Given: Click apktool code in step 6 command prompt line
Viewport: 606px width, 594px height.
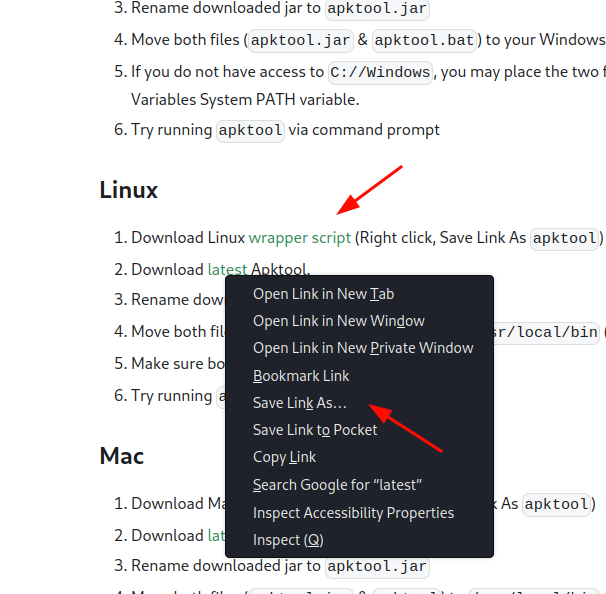Looking at the screenshot, I should click(x=250, y=131).
